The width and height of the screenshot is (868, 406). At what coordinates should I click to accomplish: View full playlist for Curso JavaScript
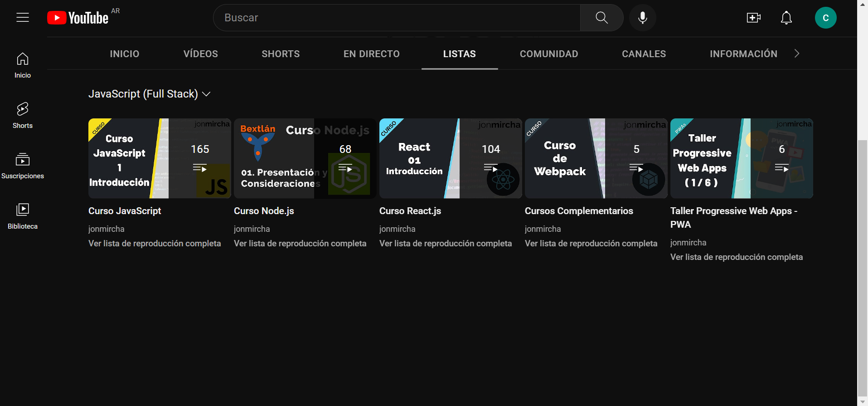(x=155, y=244)
